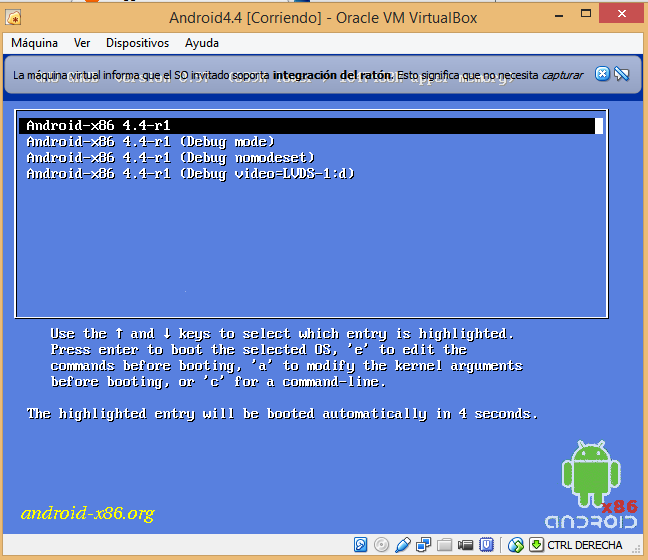Image resolution: width=648 pixels, height=560 pixels.
Task: Click the network adapters indicator
Action: (x=424, y=545)
